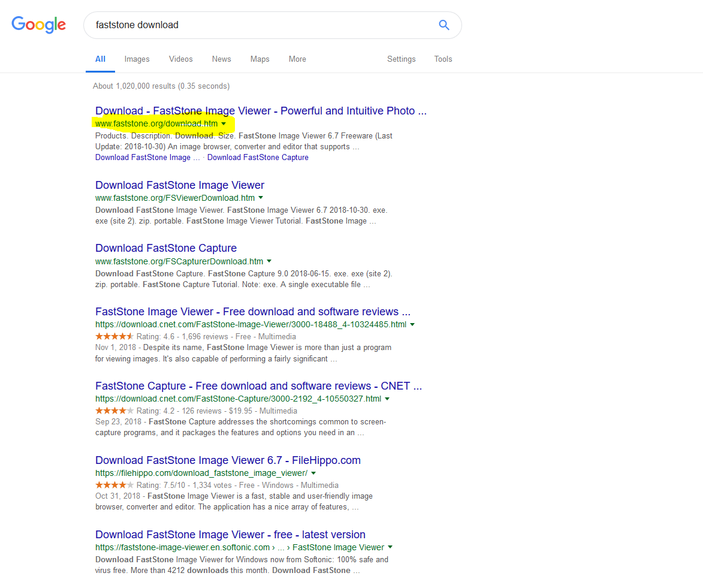Click the green URL www.faststone.org/download.htm
703x588 pixels.
pyautogui.click(x=156, y=124)
